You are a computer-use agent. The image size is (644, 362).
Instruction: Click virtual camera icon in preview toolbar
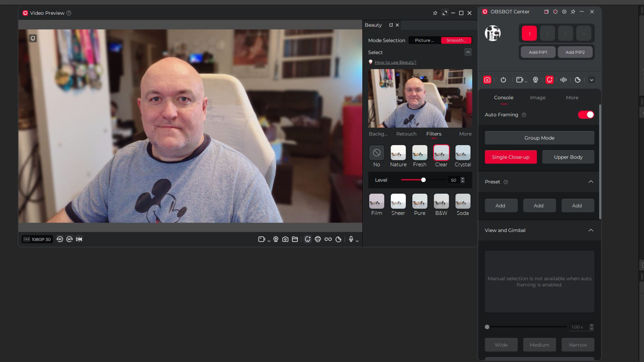tap(276, 239)
